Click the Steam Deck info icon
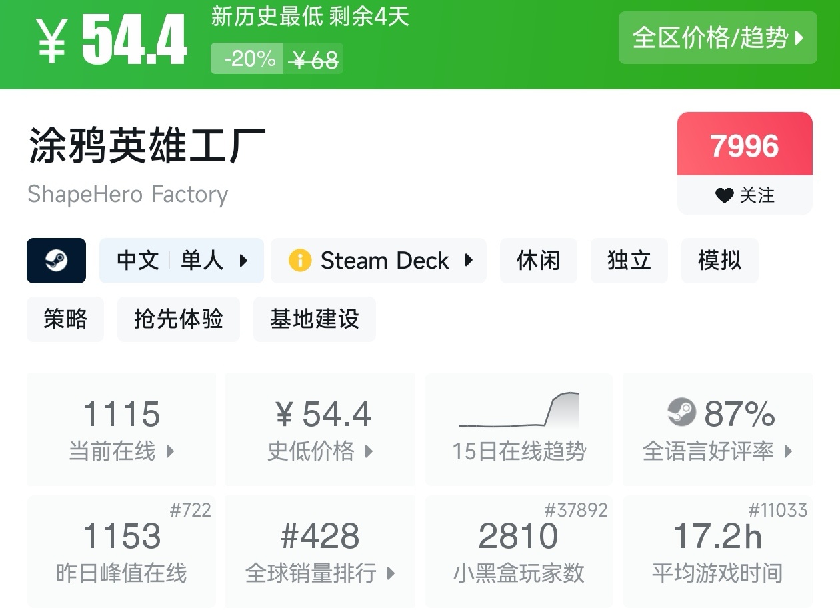Viewport: 840px width, 616px height. (x=300, y=261)
